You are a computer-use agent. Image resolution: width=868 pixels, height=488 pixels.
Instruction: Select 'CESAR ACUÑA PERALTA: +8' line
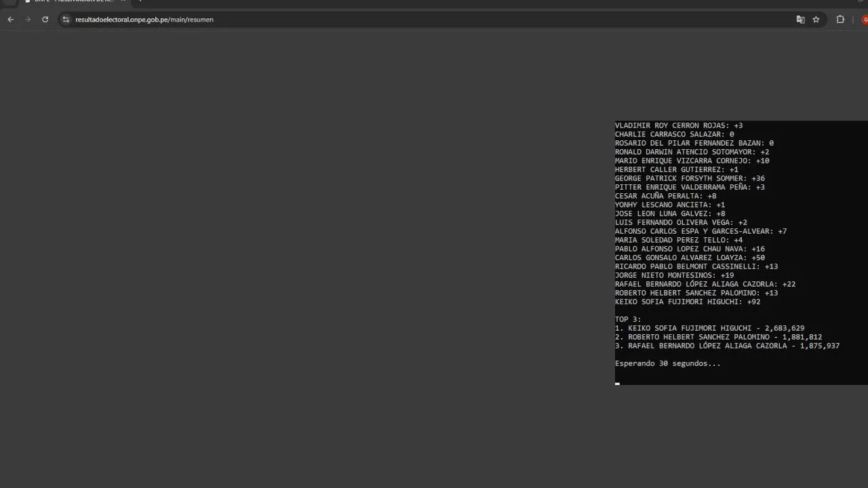666,196
